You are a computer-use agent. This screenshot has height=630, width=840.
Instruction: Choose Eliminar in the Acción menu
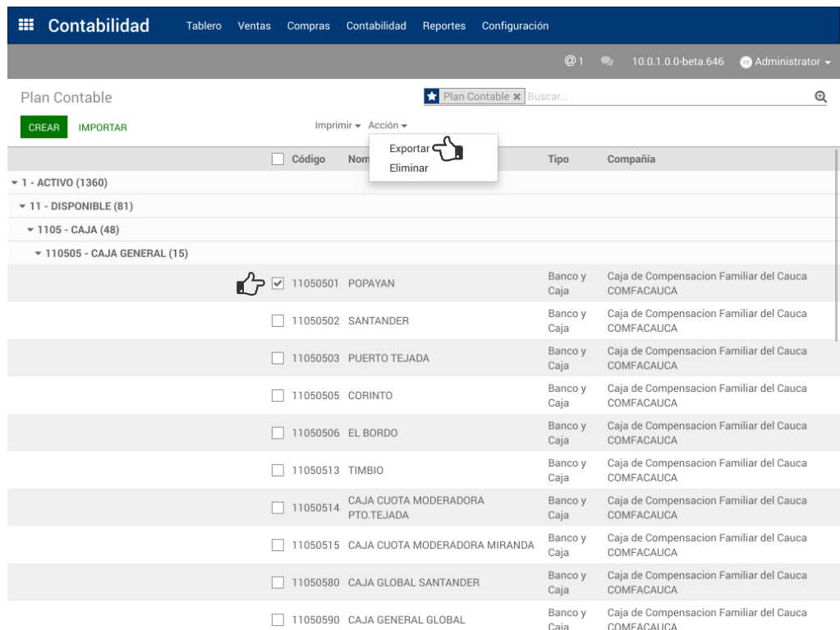coord(408,168)
